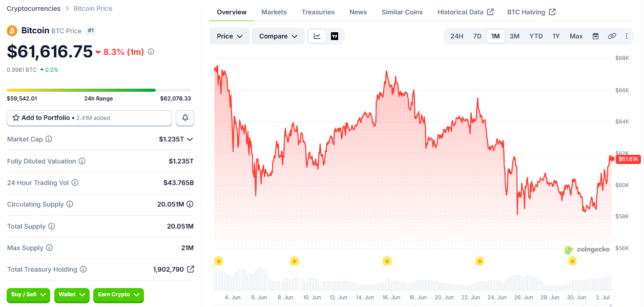The width and height of the screenshot is (644, 307).
Task: Select the 1Y time range
Action: click(556, 36)
